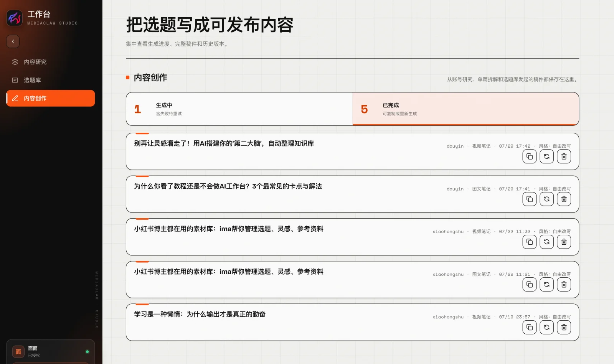Copy the 素材库 draft dated 07/22 11:21

click(530, 285)
